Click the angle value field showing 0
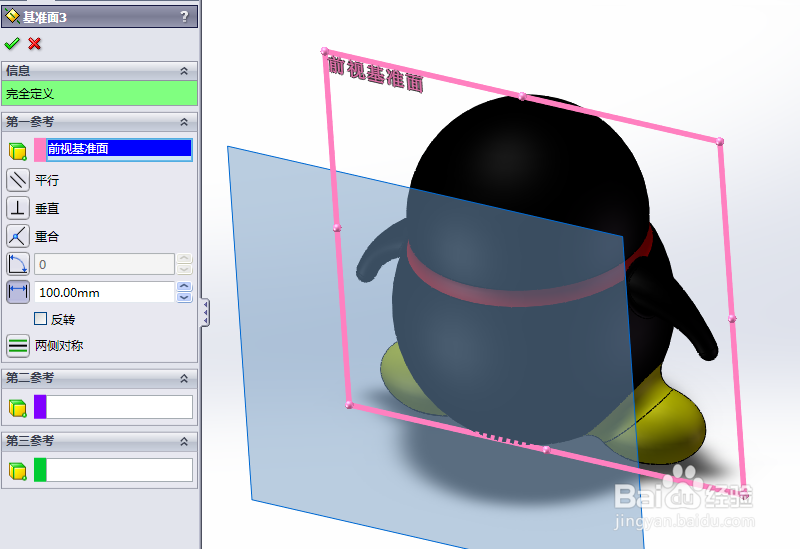This screenshot has height=549, width=800. click(x=105, y=264)
